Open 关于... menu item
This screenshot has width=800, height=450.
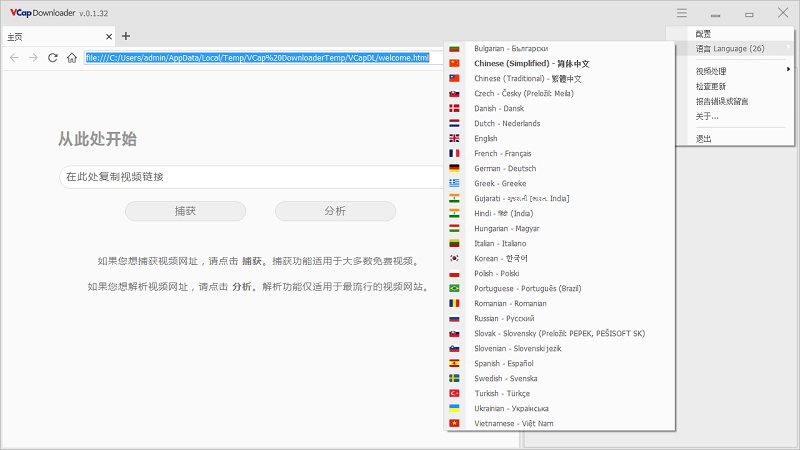point(707,116)
